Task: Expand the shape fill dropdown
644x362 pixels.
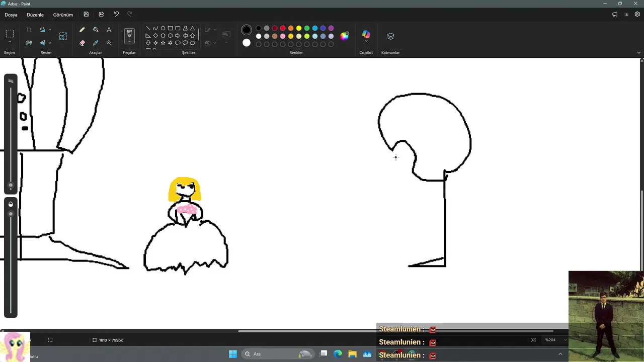Action: tap(215, 43)
